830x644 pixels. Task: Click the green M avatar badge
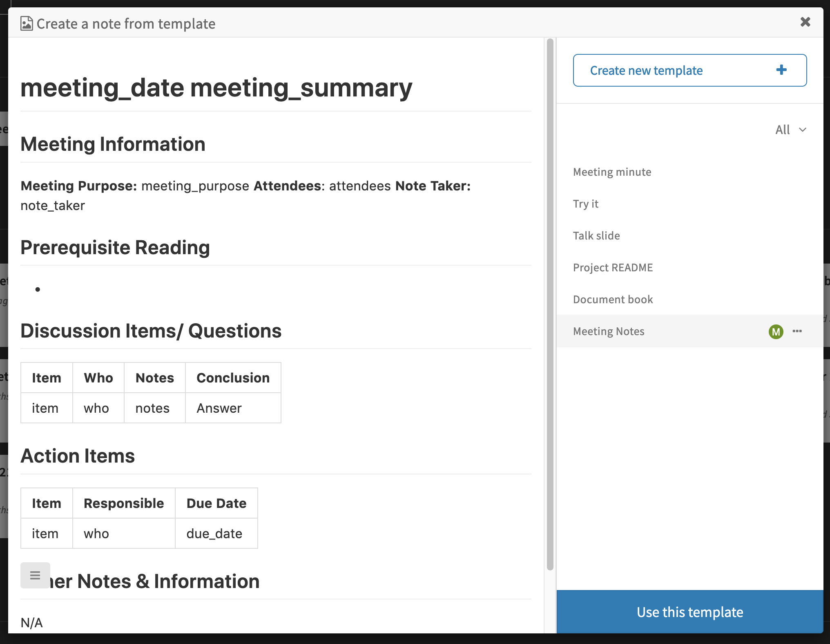(x=776, y=331)
